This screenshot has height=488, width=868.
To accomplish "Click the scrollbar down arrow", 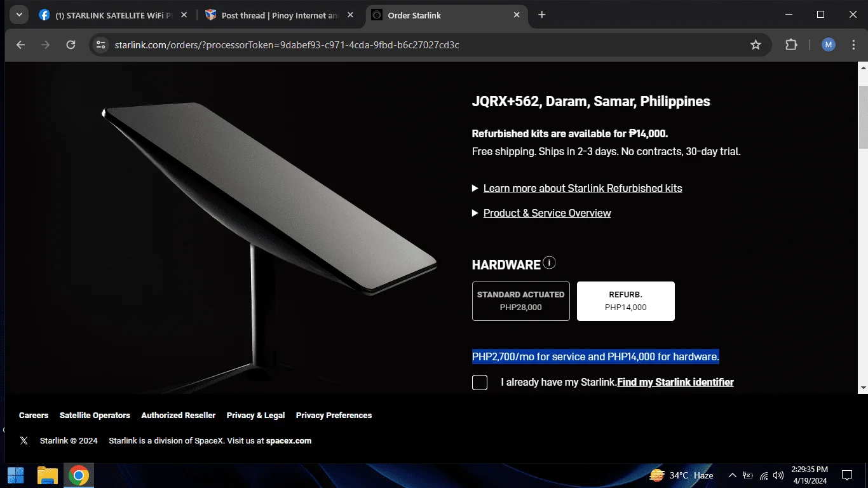I will click(863, 387).
